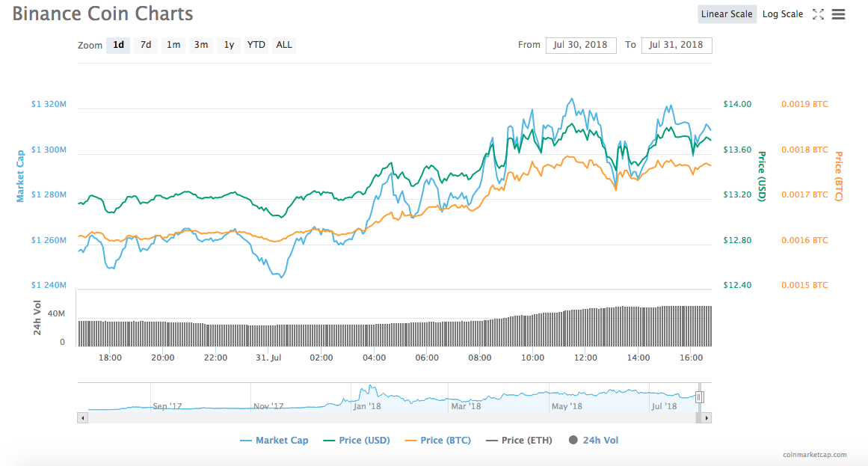Open fullscreen chart view icon

click(818, 14)
